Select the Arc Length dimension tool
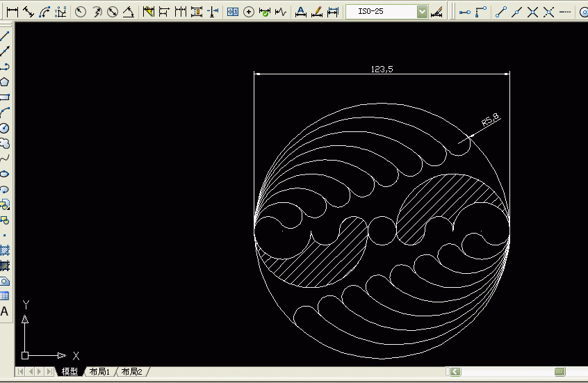This screenshot has height=383, width=588. 44,12
